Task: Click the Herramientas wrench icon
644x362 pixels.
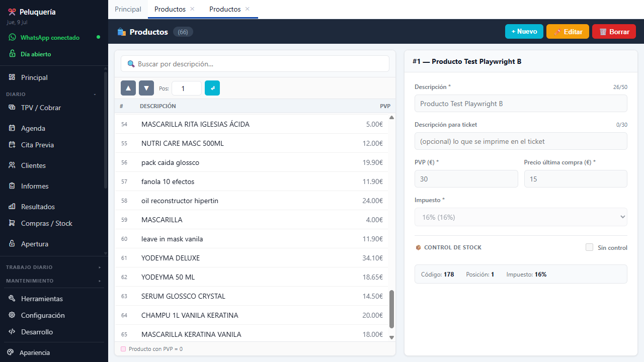Action: (x=12, y=299)
